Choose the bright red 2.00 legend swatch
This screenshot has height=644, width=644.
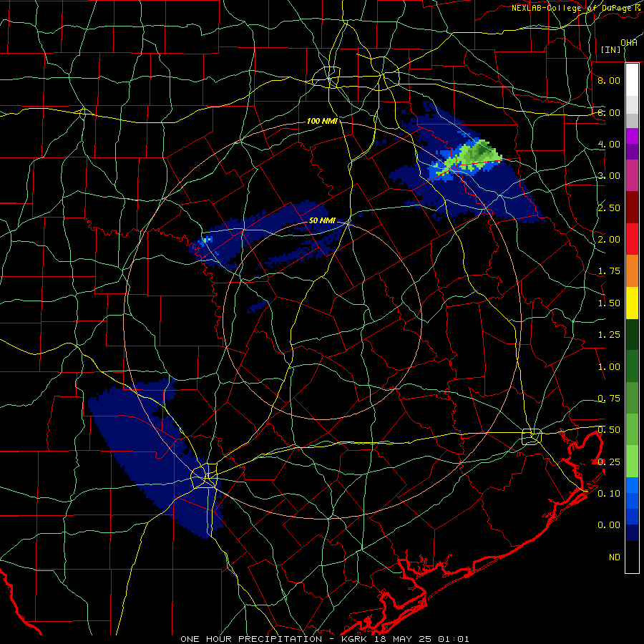[632, 239]
